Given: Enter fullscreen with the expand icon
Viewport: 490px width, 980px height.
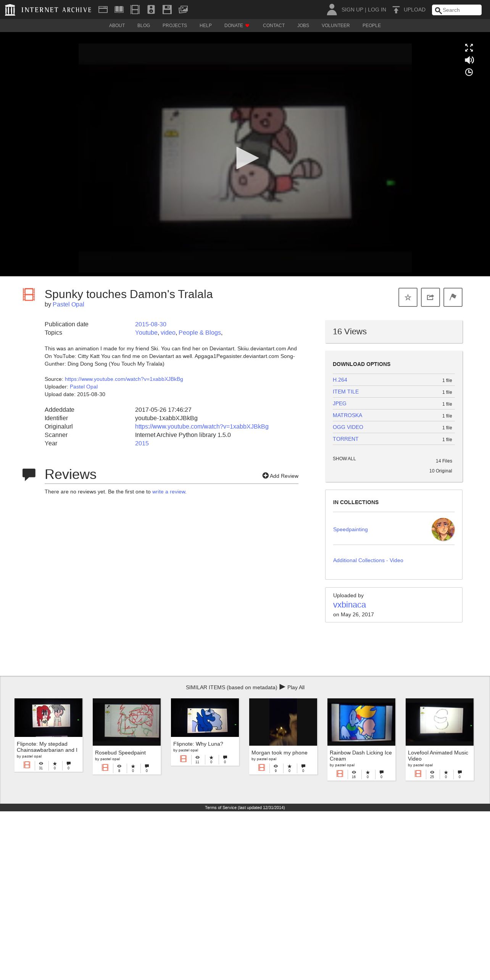Looking at the screenshot, I should coord(469,48).
